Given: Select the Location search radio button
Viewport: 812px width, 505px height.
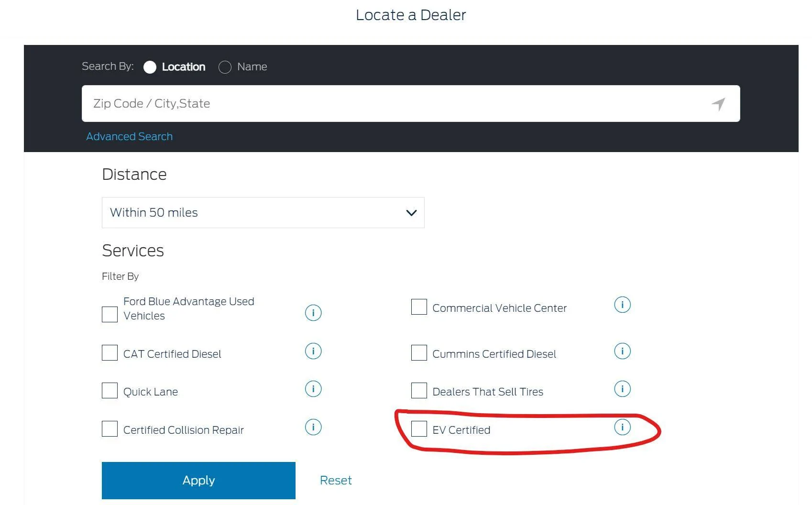Looking at the screenshot, I should point(150,67).
